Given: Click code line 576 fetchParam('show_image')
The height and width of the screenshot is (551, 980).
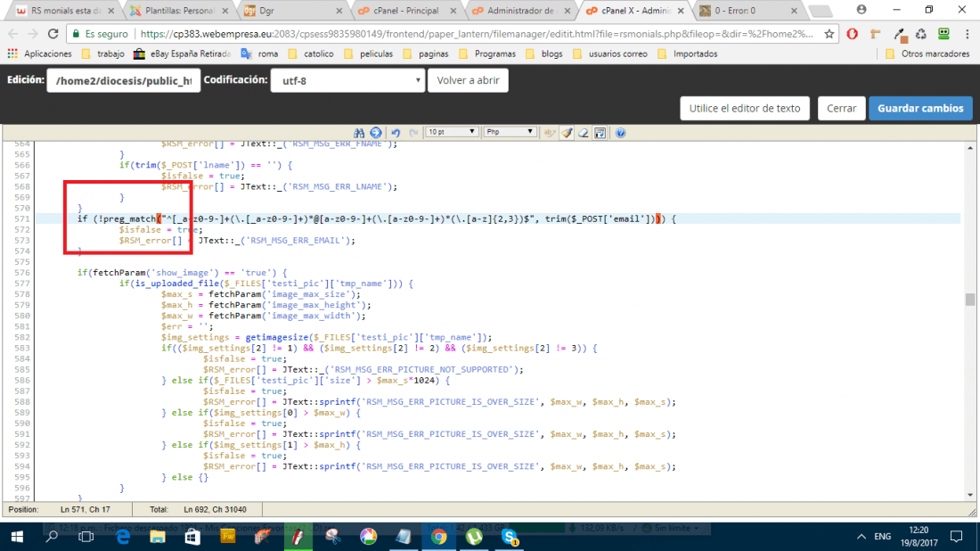Looking at the screenshot, I should coord(183,273).
